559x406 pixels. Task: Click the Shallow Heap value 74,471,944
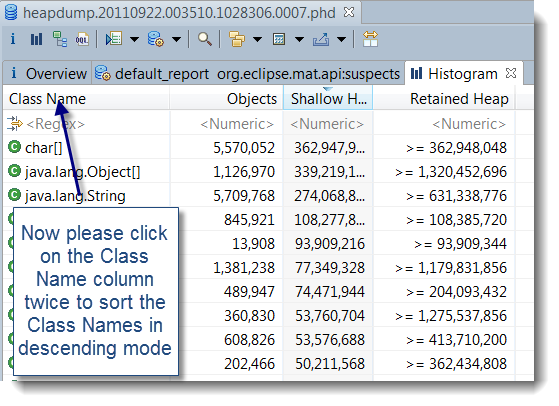[330, 292]
